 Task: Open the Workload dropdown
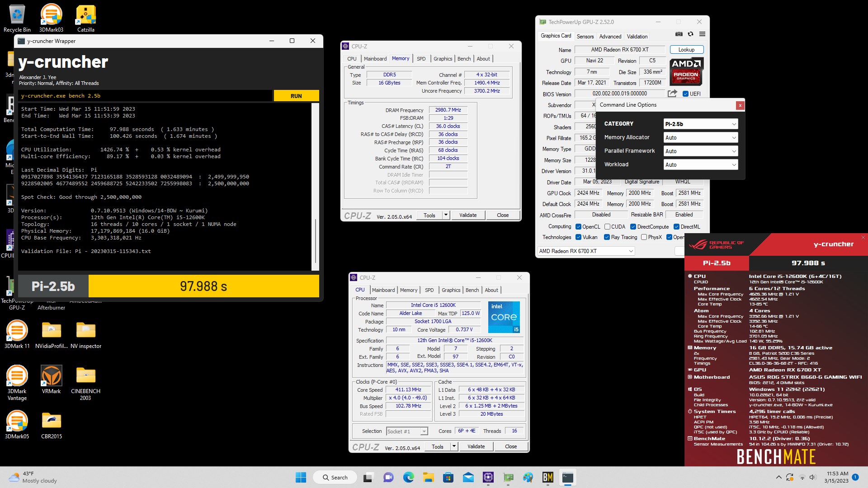(x=701, y=164)
